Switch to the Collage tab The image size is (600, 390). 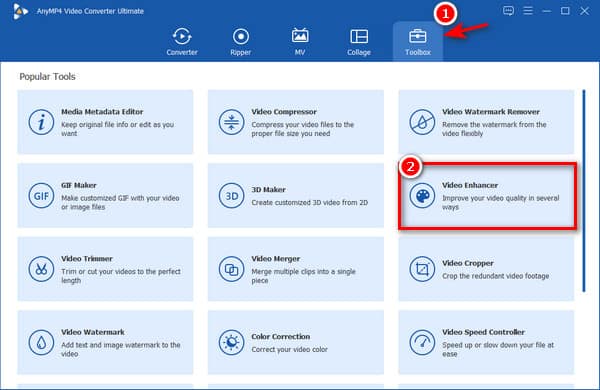click(x=359, y=42)
